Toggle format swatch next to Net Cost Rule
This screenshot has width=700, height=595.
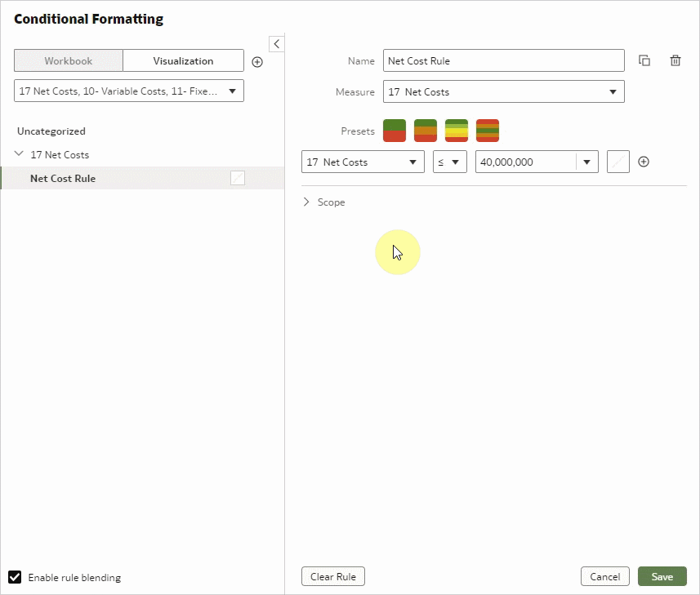coord(238,178)
